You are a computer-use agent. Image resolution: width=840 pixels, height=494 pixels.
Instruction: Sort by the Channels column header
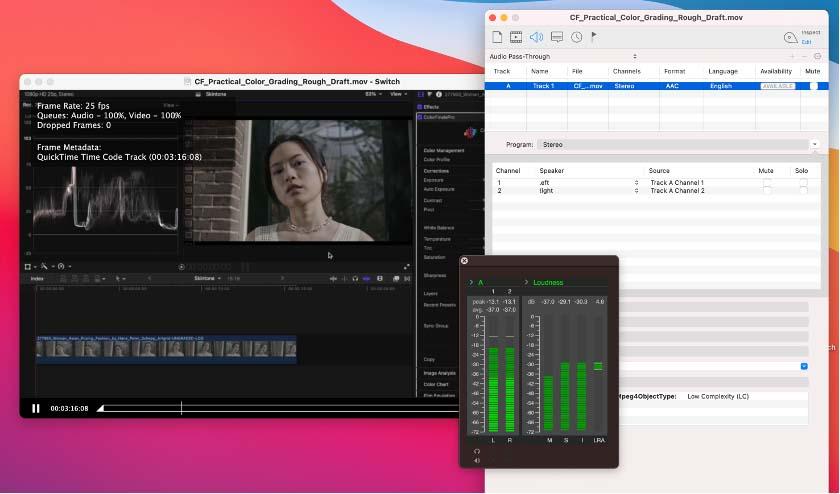click(x=626, y=71)
